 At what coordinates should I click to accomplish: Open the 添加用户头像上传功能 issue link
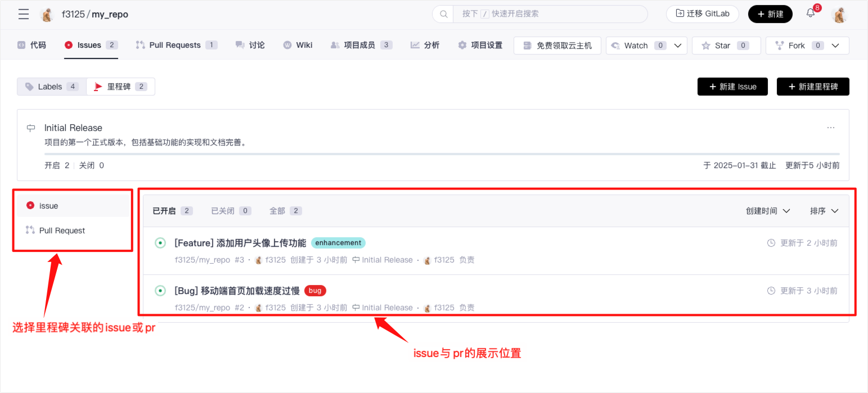point(240,243)
